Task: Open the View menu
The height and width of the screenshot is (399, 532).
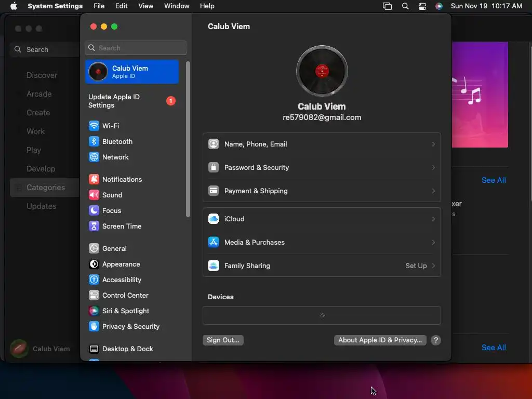Action: [x=145, y=6]
